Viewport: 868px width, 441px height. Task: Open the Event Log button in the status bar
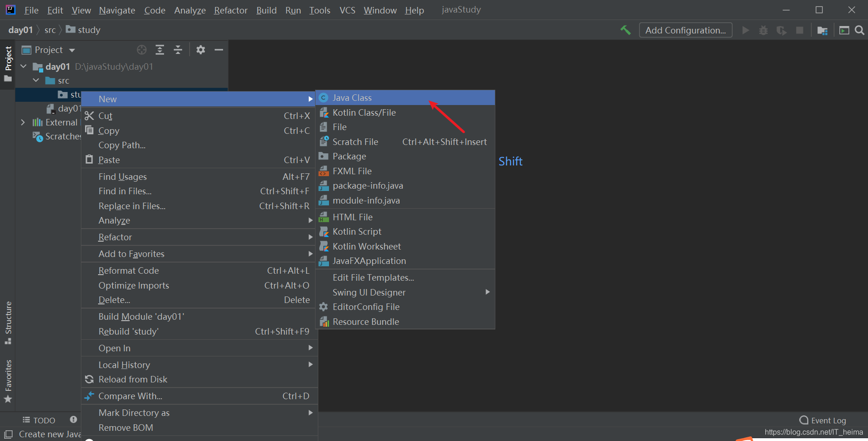point(822,420)
